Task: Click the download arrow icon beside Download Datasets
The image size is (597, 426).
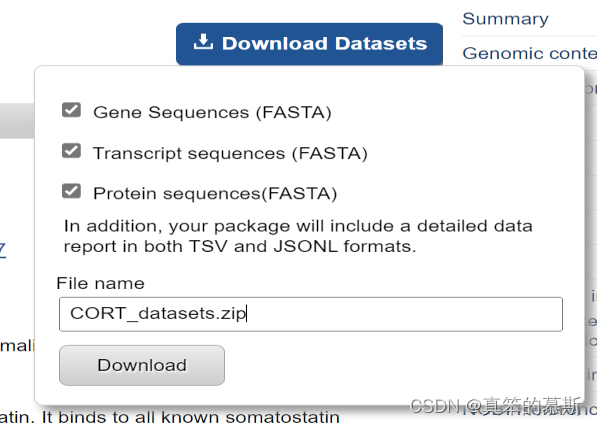Action: pyautogui.click(x=203, y=42)
